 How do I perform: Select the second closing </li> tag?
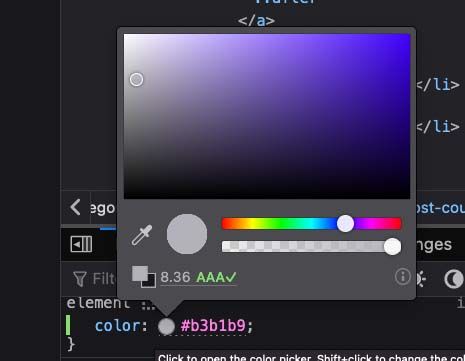(438, 127)
